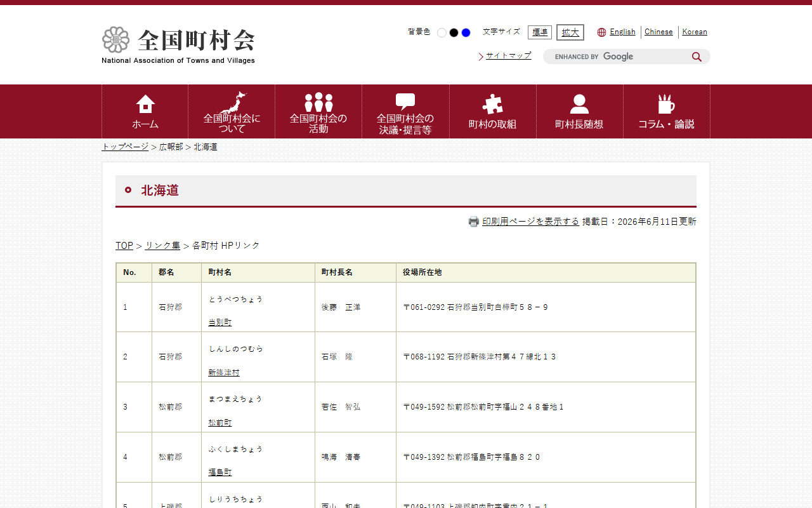Click address 〒061-0292 石狩郡当別町
Image resolution: width=812 pixels, height=508 pixels.
click(x=475, y=307)
